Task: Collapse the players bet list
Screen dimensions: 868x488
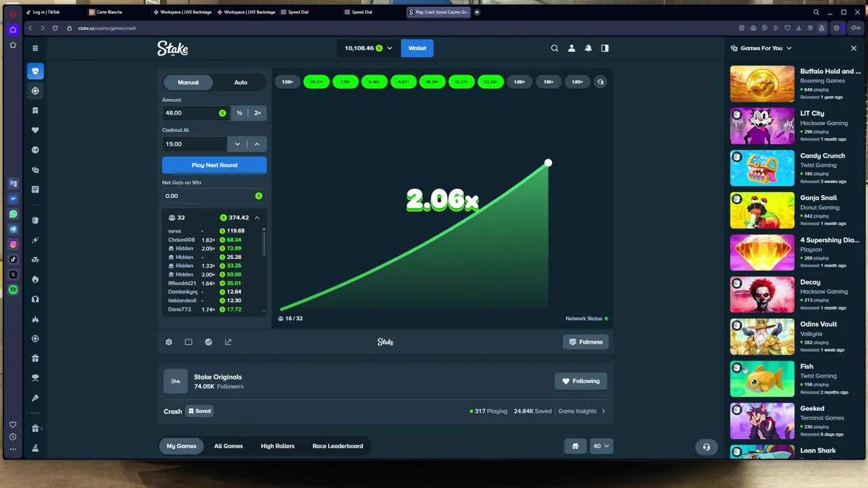Action: (257, 218)
